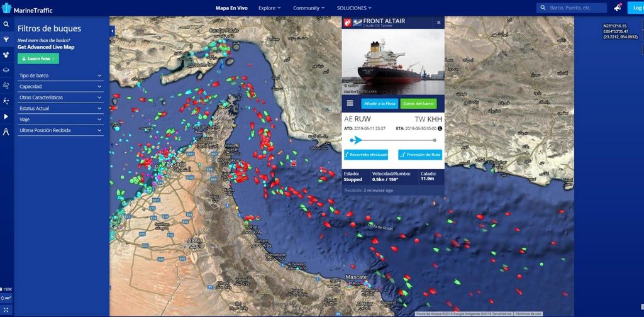The image size is (644, 317).
Task: Click Añadir a la Flota button
Action: point(379,104)
